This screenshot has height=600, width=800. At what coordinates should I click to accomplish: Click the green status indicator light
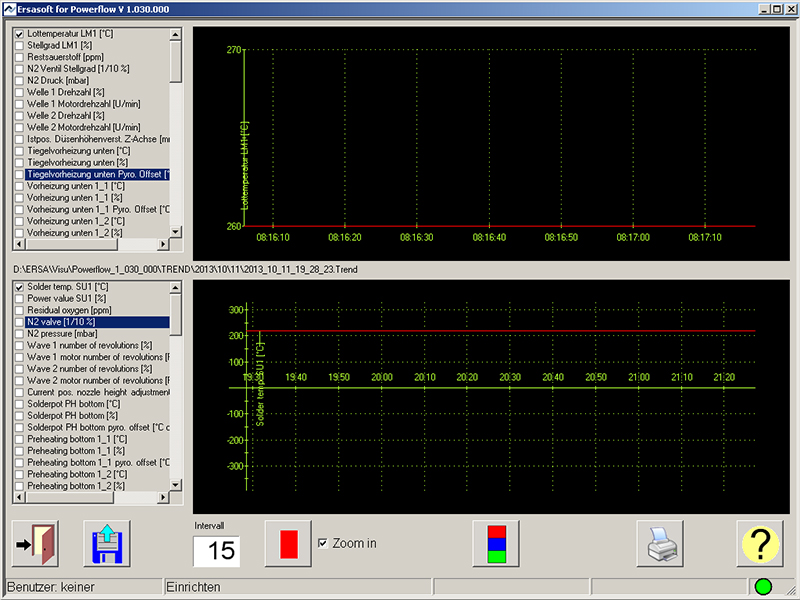coord(764,586)
